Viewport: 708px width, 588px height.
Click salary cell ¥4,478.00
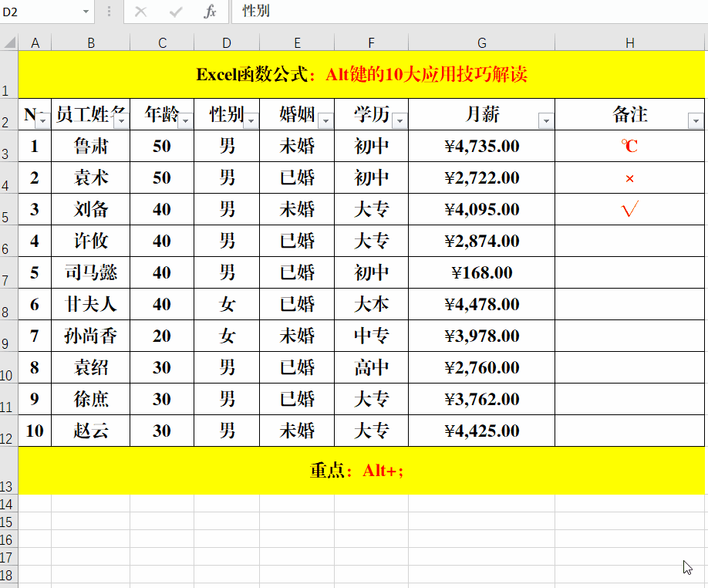tap(482, 304)
